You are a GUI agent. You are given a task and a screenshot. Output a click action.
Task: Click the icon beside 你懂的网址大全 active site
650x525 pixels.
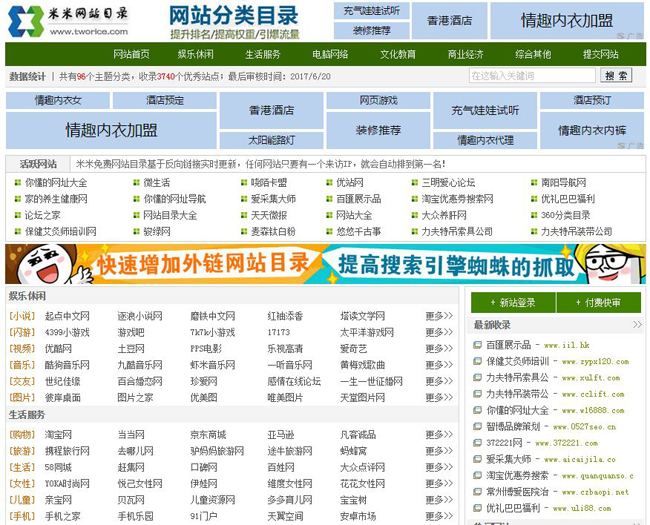(18, 182)
